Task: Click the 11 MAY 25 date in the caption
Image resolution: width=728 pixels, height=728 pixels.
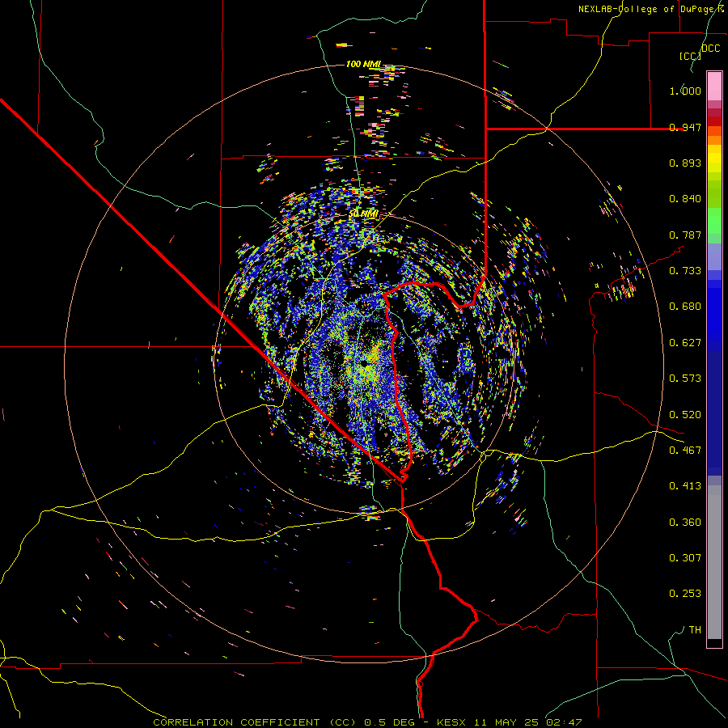Action: (x=506, y=722)
